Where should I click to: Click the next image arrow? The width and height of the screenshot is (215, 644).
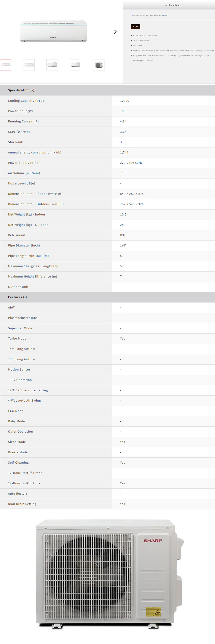click(x=115, y=32)
